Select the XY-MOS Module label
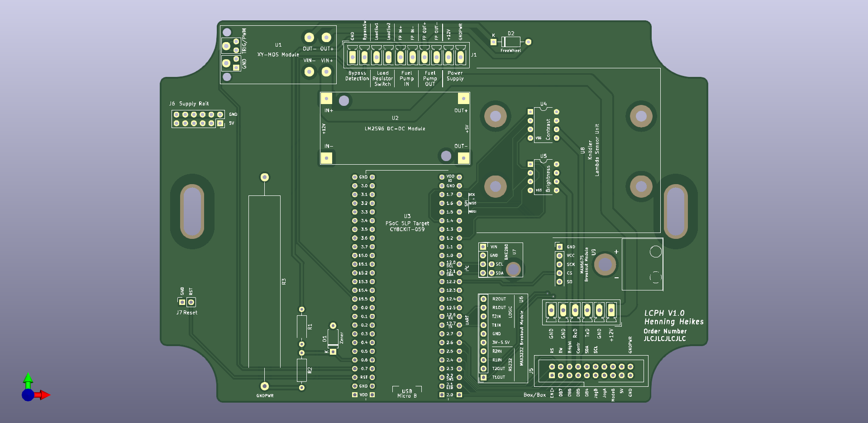This screenshot has height=423, width=868. pyautogui.click(x=278, y=55)
